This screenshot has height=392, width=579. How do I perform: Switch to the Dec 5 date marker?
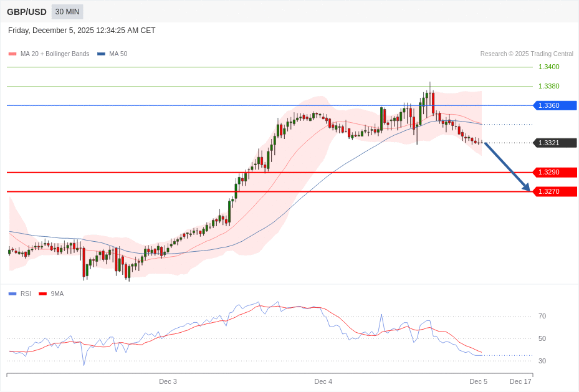pos(478,381)
